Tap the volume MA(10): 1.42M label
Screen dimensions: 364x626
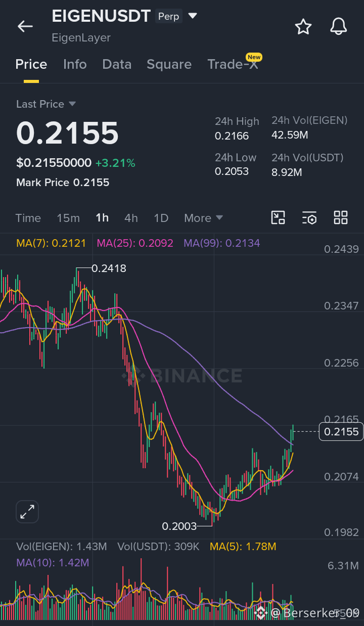click(53, 563)
